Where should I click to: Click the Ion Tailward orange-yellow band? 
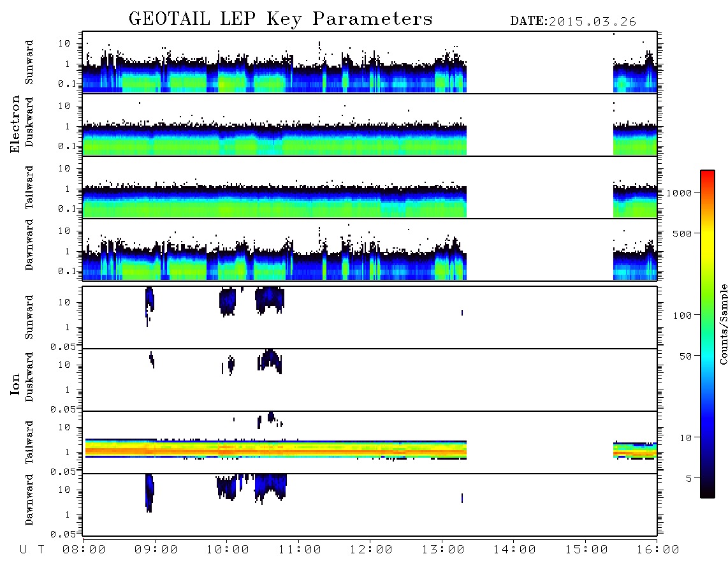pos(276,449)
